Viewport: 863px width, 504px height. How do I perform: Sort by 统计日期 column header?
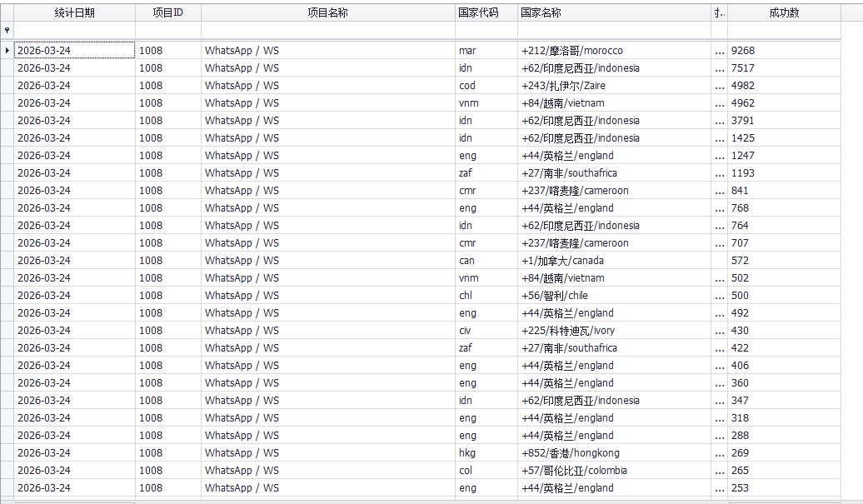point(74,12)
